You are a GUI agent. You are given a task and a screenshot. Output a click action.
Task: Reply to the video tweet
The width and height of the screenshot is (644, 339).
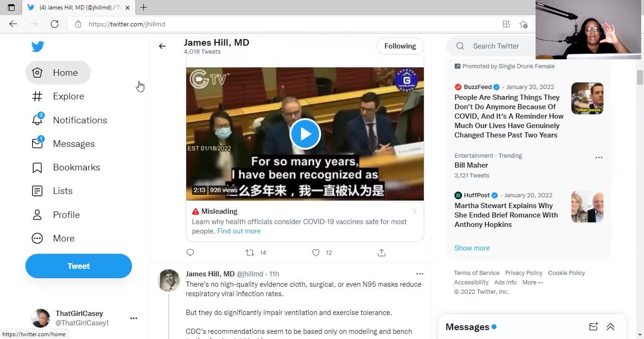click(190, 253)
